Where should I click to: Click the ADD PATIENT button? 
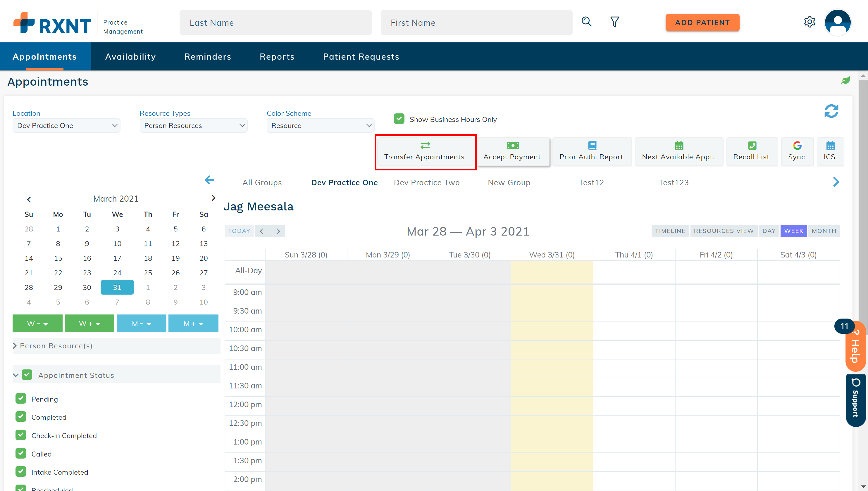click(x=702, y=22)
